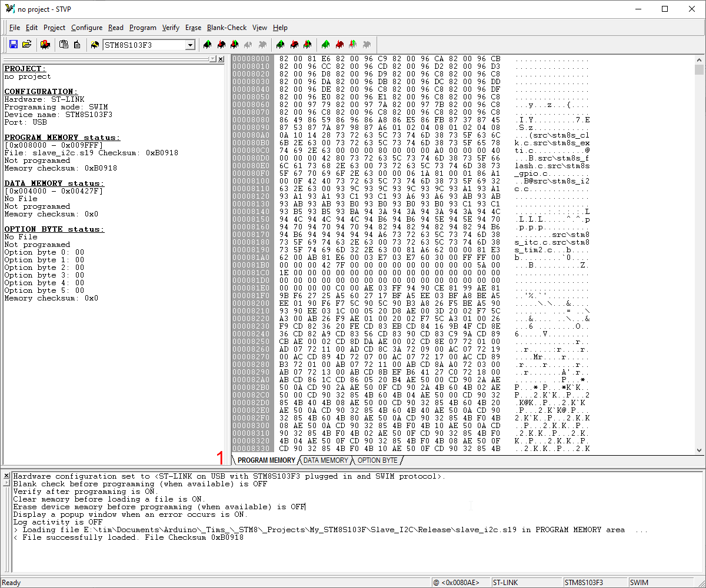The height and width of the screenshot is (588, 706).
Task: Select the PROGRAM MEMORY tab
Action: pyautogui.click(x=266, y=460)
